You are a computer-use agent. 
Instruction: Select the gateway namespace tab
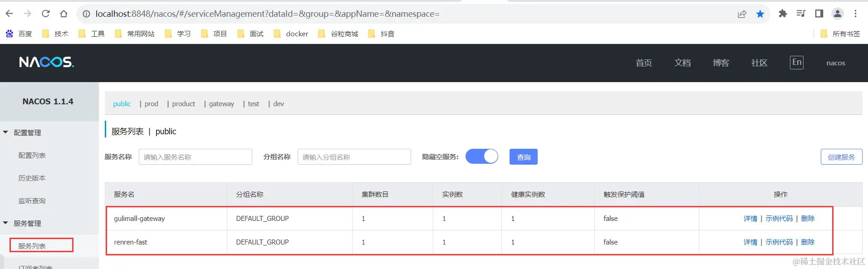221,103
